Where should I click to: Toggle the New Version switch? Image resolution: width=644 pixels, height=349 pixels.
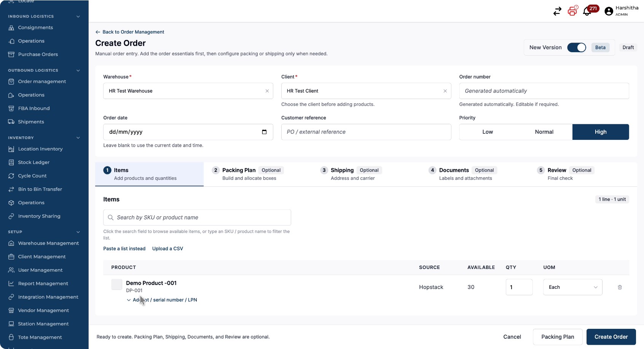(x=577, y=48)
